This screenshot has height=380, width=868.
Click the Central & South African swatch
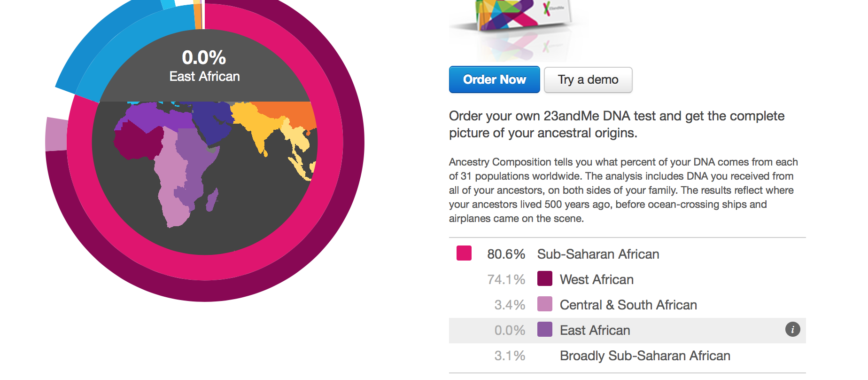[544, 304]
